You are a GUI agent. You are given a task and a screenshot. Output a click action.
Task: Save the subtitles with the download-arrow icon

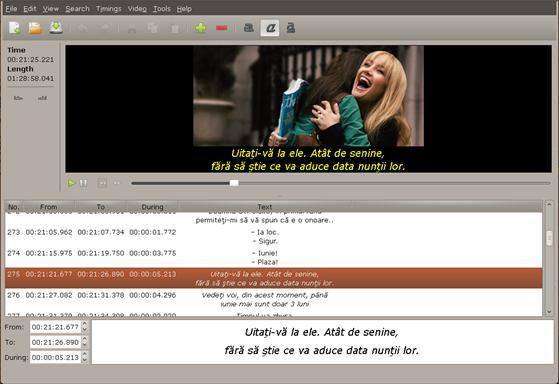[x=56, y=27]
